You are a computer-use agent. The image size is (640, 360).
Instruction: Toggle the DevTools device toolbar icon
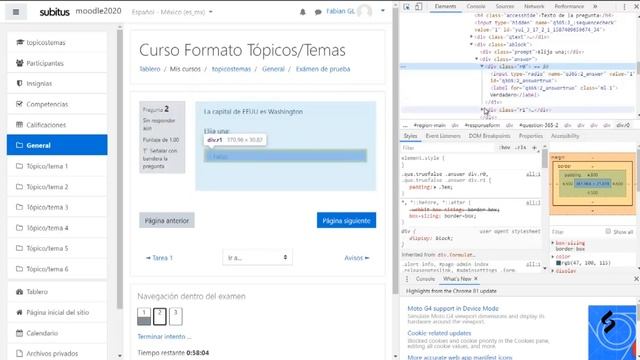418,7
